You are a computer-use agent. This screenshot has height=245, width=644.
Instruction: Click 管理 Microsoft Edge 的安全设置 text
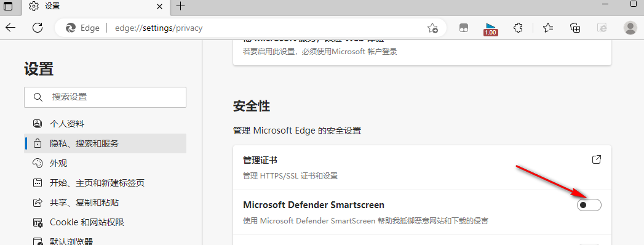click(297, 131)
